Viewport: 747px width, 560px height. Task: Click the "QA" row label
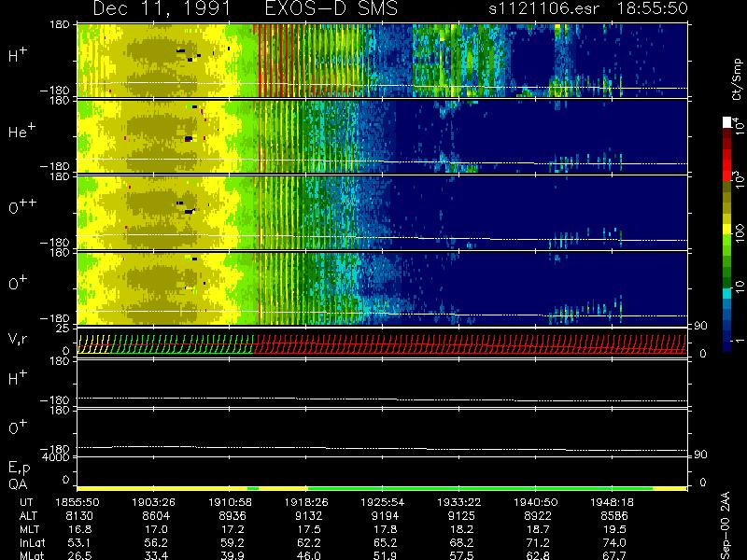tap(18, 484)
